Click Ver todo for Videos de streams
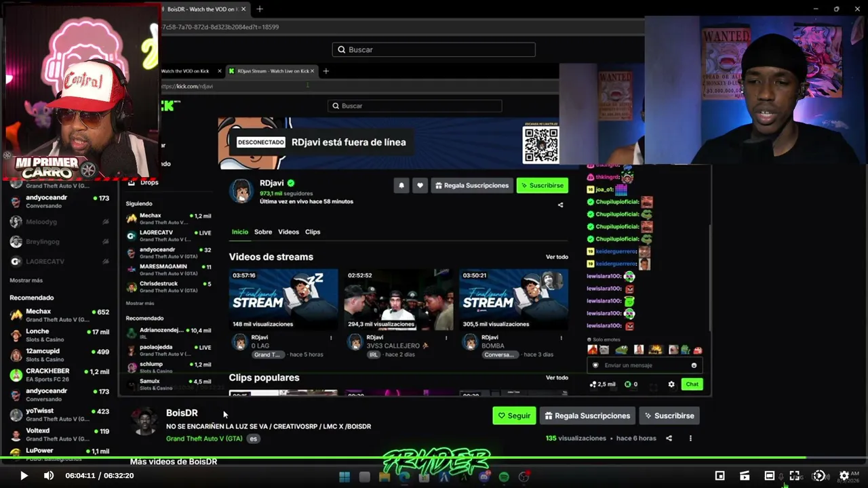Image resolution: width=868 pixels, height=488 pixels. pyautogui.click(x=557, y=257)
